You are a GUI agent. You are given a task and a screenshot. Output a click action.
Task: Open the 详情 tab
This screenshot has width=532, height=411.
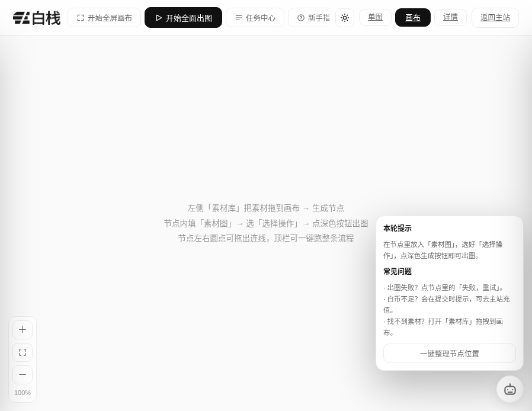tap(451, 17)
